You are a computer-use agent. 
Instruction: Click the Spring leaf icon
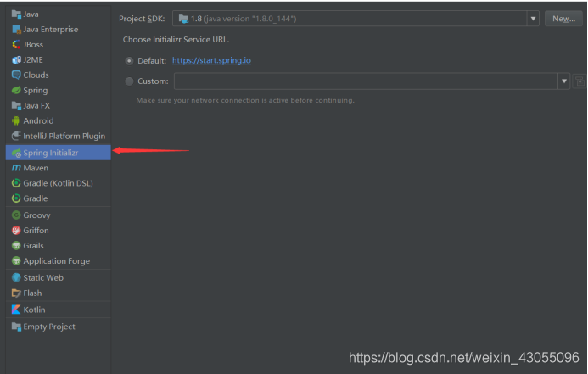[16, 90]
